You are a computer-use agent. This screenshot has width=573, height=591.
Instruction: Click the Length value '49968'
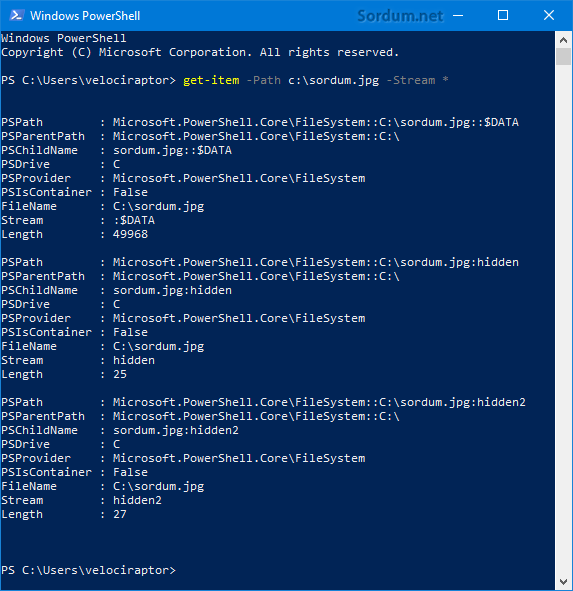click(x=130, y=234)
